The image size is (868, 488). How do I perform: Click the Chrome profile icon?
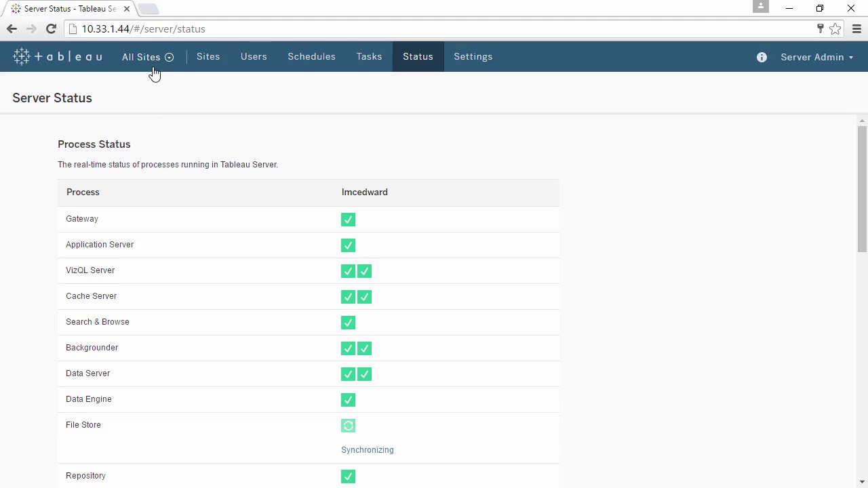coord(761,7)
